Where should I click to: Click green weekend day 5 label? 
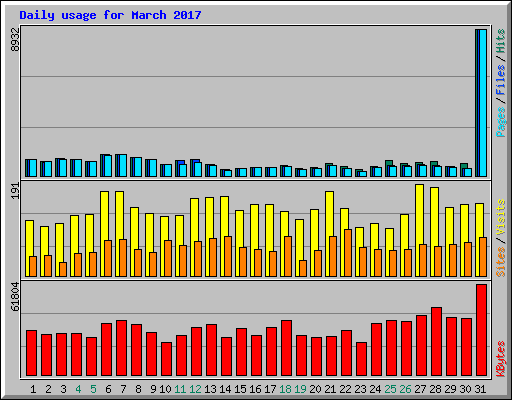tap(93, 389)
